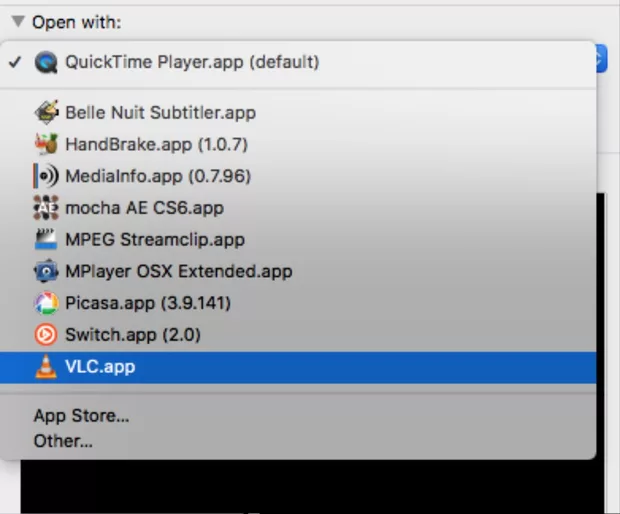Choose VLC.app from the list
This screenshot has width=620, height=514.
[x=100, y=367]
